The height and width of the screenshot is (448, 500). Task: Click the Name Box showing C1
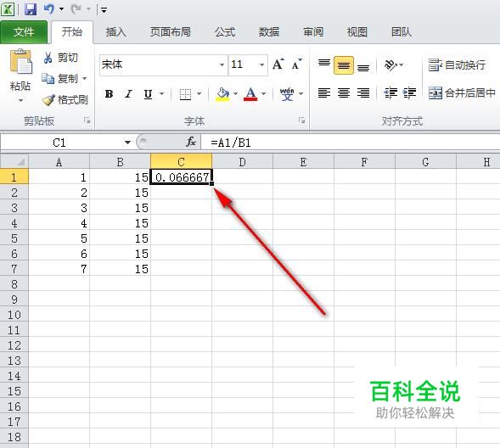point(59,143)
